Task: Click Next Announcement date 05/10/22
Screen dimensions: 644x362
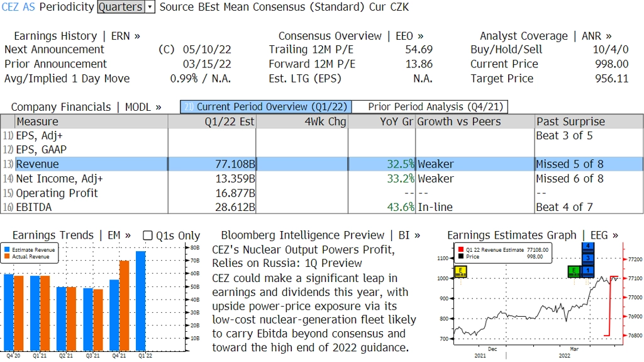Action: click(207, 49)
